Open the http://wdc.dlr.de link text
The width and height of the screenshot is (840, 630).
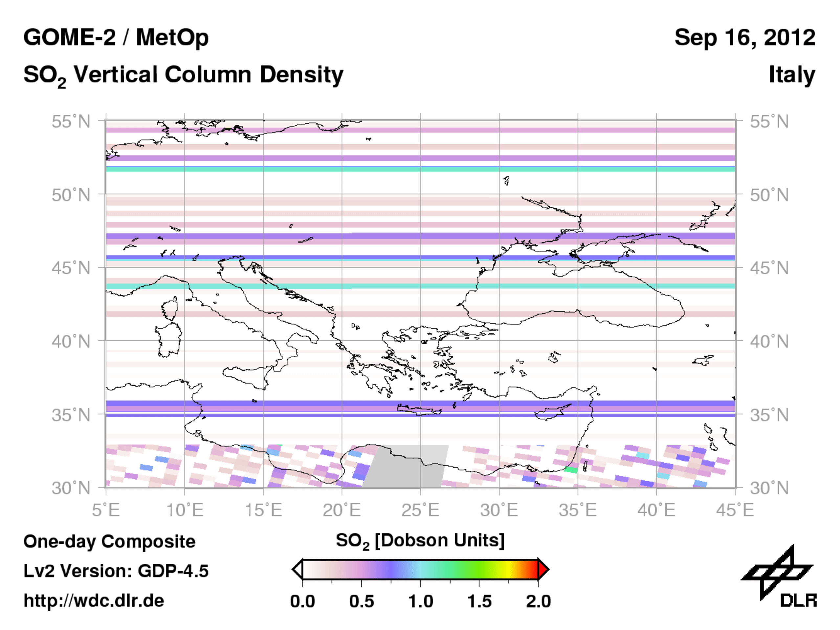coord(94,601)
